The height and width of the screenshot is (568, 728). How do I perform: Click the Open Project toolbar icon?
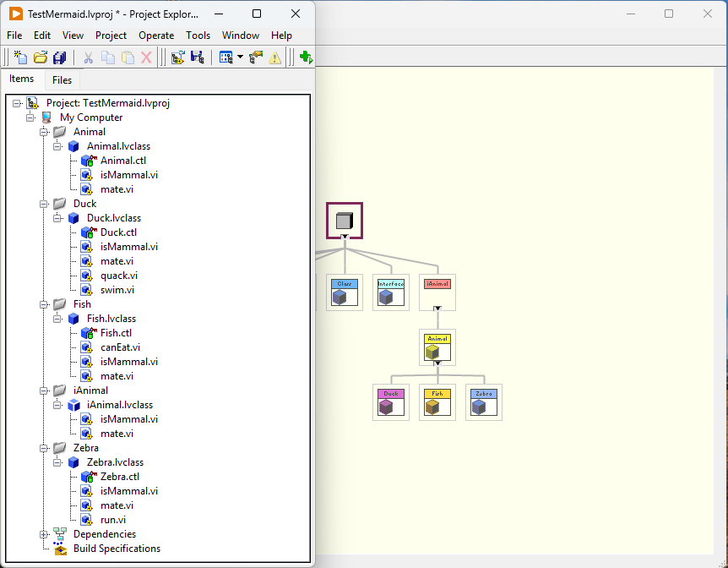click(x=178, y=57)
